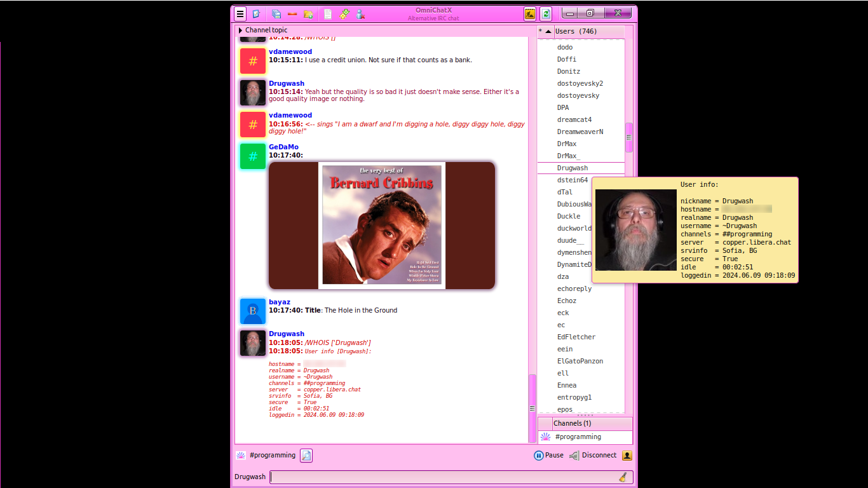Click Drugwash's avatar at the 10:15:14 message
The height and width of the screenshot is (488, 868).
(x=253, y=93)
